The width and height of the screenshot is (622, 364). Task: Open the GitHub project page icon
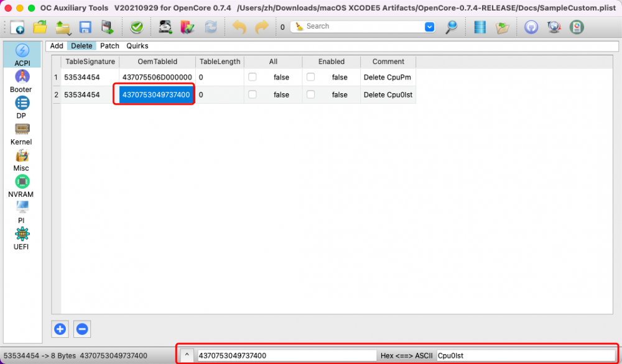click(531, 27)
